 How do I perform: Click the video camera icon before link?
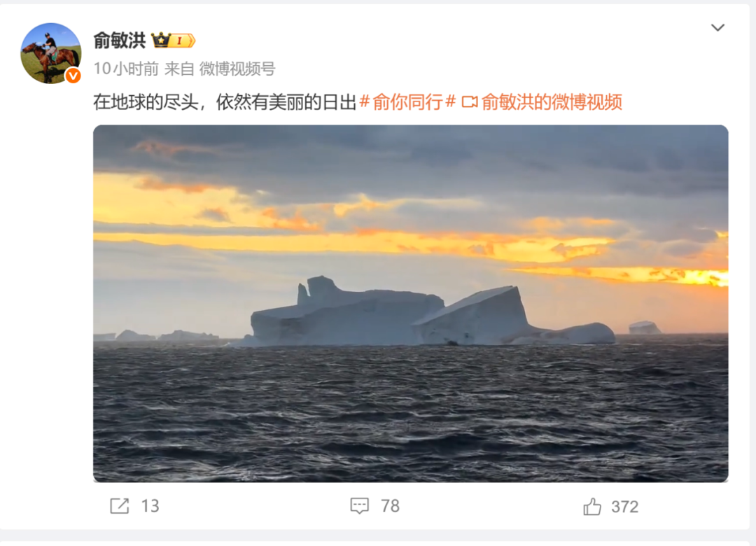coord(470,101)
